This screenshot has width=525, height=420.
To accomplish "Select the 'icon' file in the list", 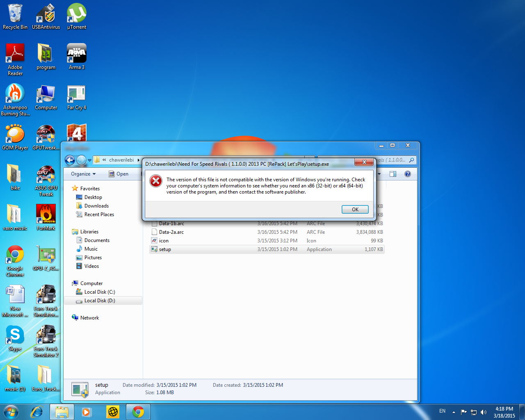I will point(267,241).
